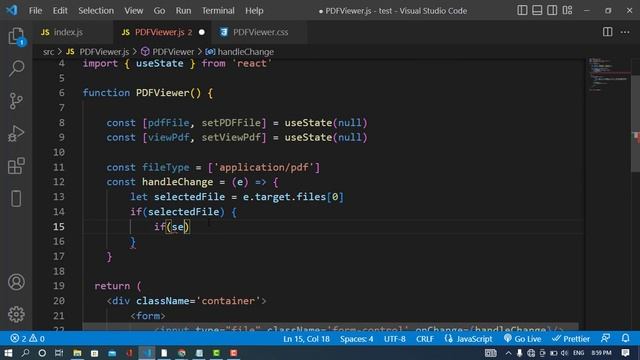Open Cortana circle on taskbar
The image size is (640, 360).
(x=42, y=353)
